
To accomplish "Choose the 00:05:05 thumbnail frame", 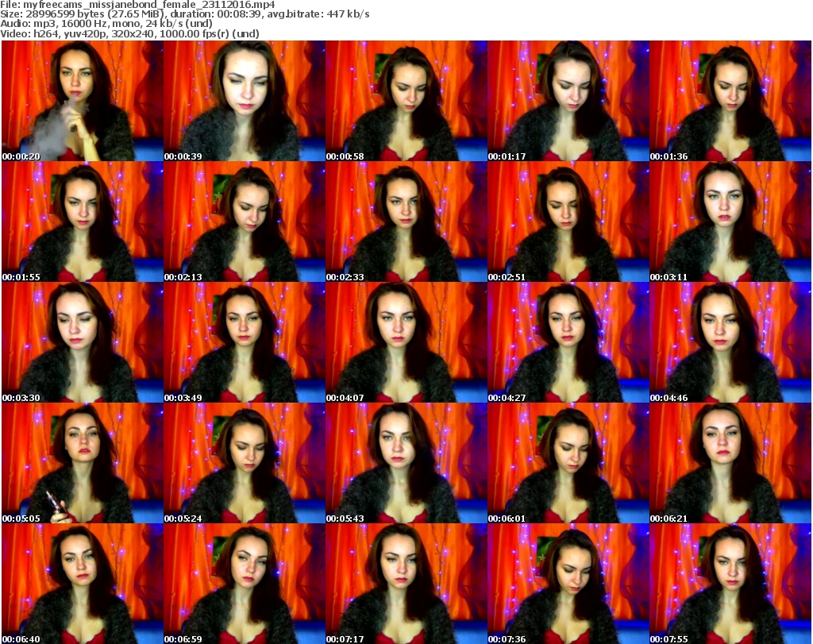I will 83,463.
